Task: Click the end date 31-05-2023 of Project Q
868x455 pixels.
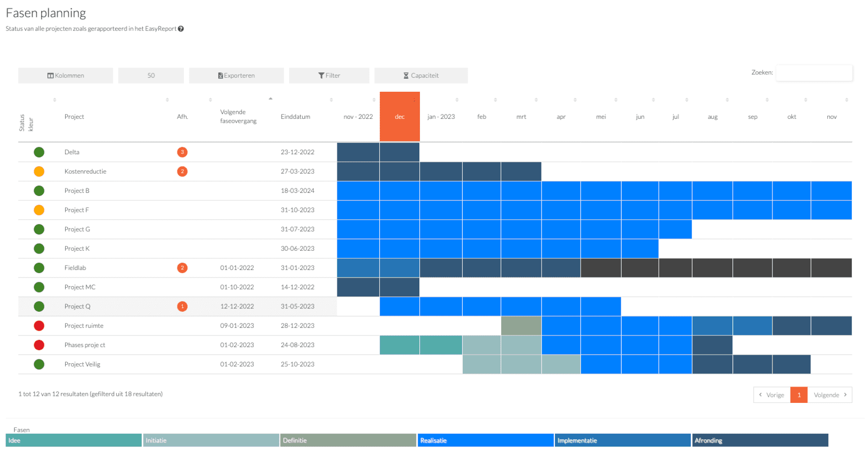Action: (297, 306)
